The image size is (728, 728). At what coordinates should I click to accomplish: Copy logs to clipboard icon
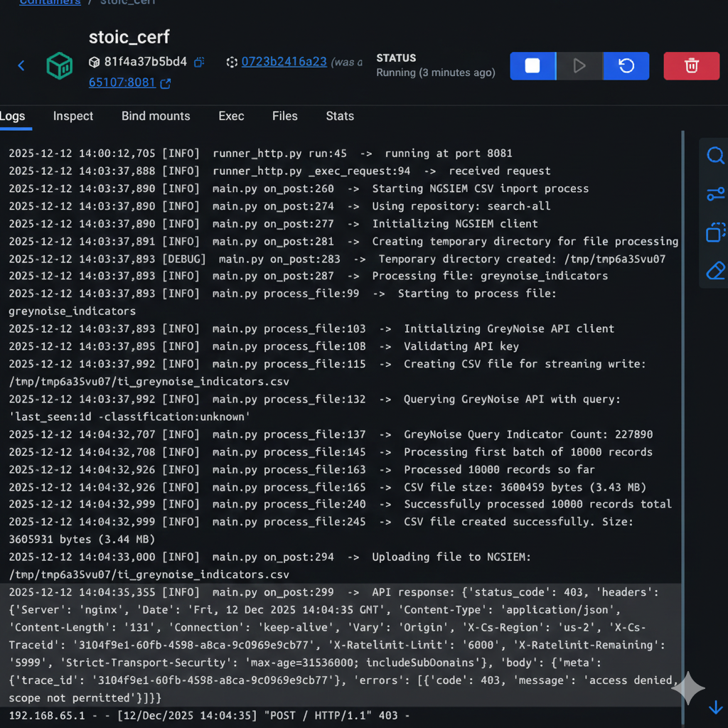click(715, 232)
